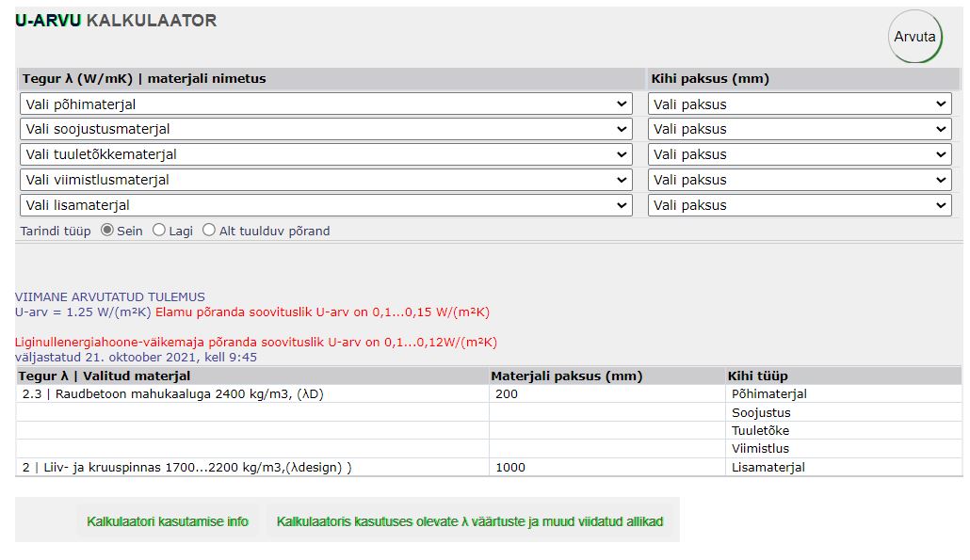The width and height of the screenshot is (970, 560).
Task: Open thickness dropdown in the soojustusmaterjal row
Action: (x=800, y=130)
